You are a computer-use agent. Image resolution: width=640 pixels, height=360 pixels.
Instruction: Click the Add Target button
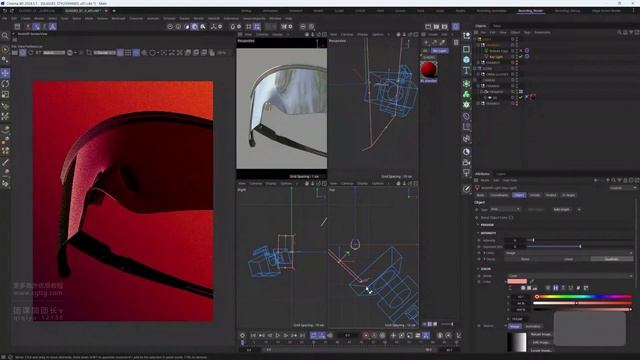pos(561,209)
